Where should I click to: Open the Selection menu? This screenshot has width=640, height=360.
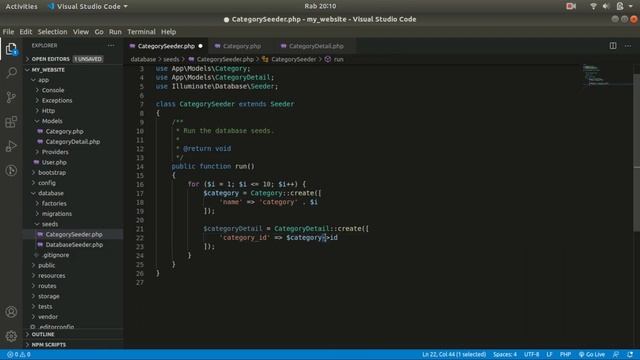tap(52, 32)
